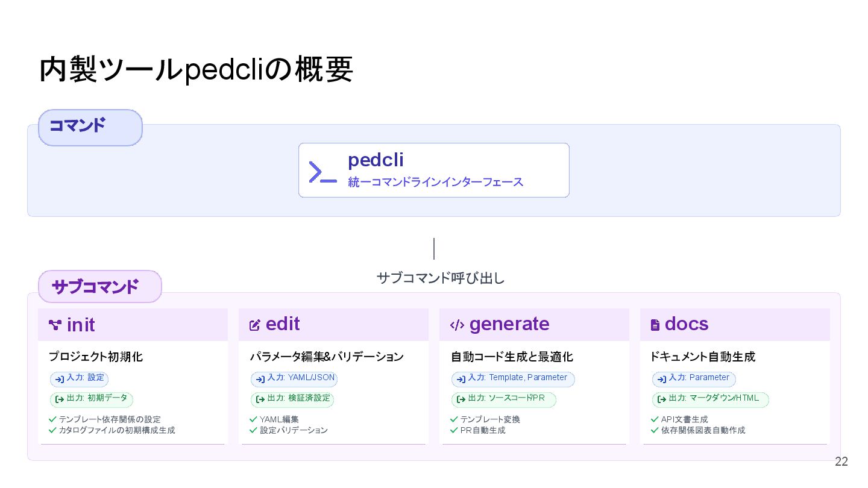
Task: Click the init branch icon
Action: tap(55, 325)
